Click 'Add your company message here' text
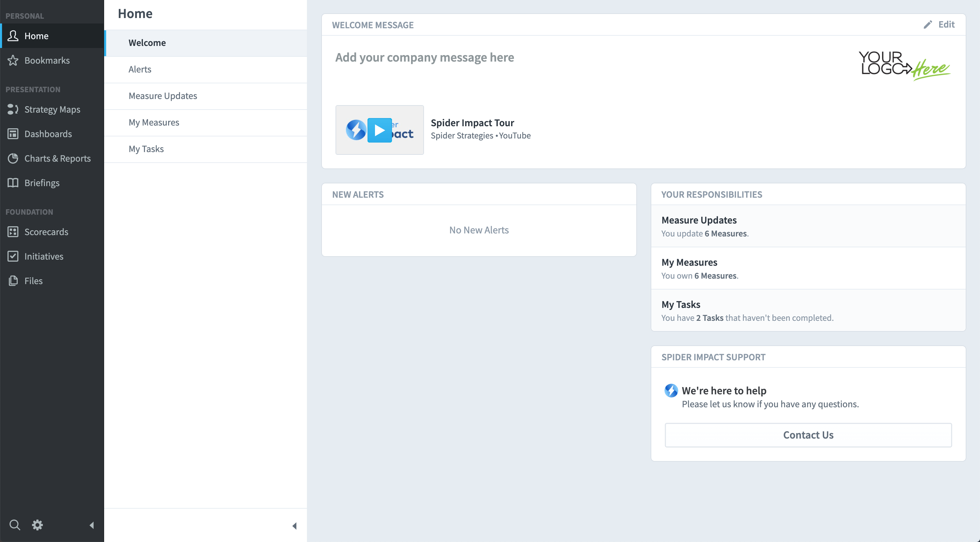The width and height of the screenshot is (980, 542). (425, 58)
